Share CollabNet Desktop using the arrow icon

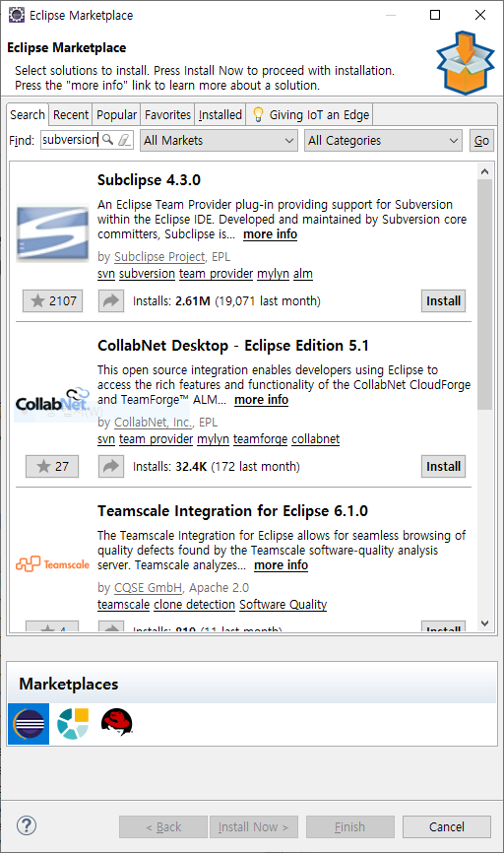pos(111,466)
